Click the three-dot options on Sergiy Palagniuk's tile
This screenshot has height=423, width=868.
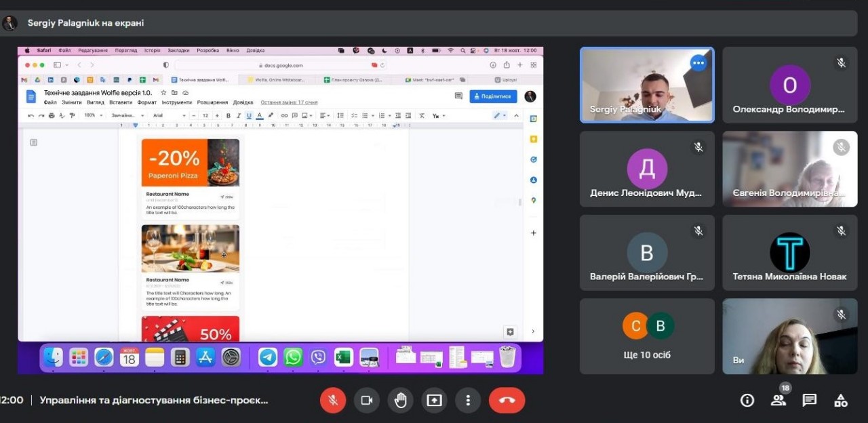[x=698, y=63]
